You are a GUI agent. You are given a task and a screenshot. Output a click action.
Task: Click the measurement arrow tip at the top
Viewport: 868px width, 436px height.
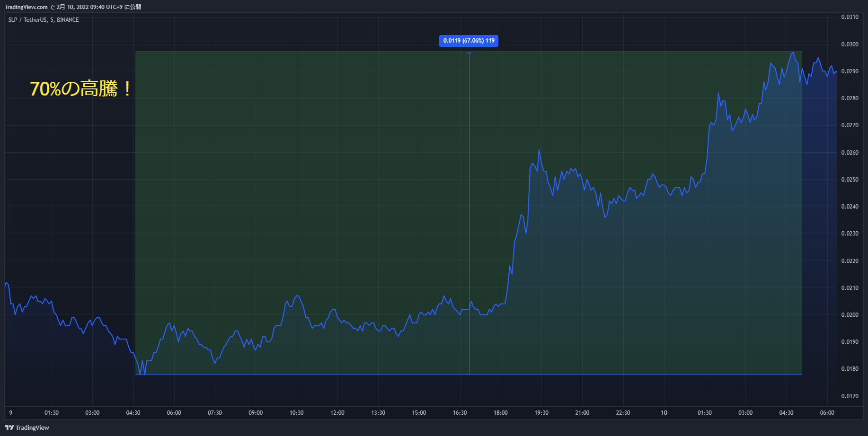[x=469, y=52]
